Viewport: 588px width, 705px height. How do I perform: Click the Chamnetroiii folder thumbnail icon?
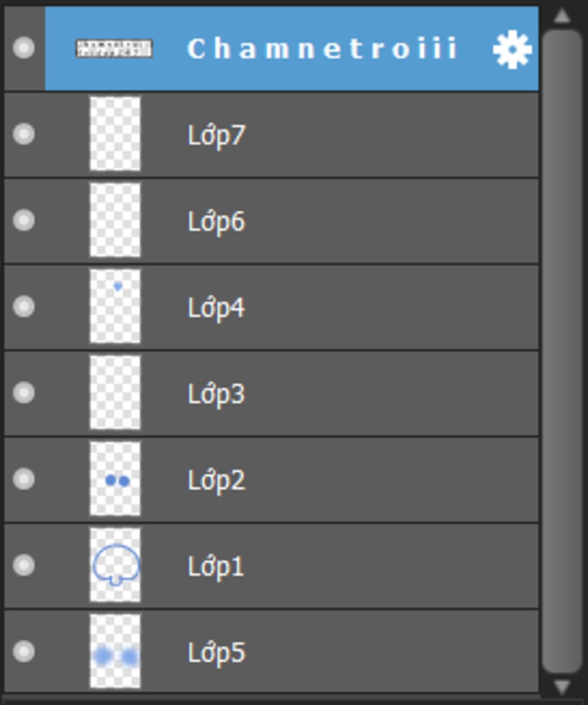114,48
